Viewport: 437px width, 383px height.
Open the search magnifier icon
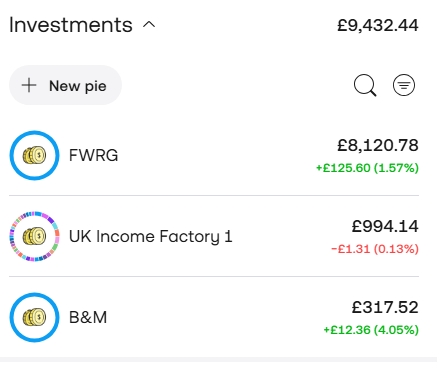click(365, 85)
